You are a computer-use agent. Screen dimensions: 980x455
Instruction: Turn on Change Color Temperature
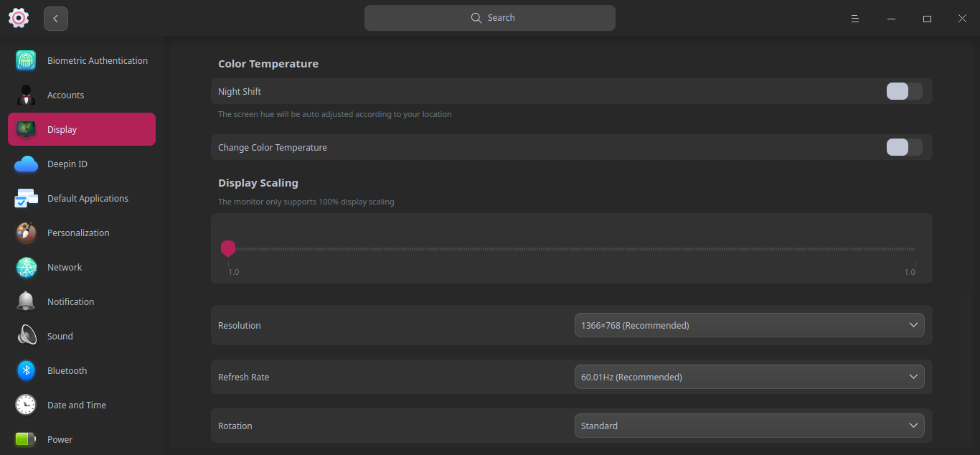coord(904,147)
